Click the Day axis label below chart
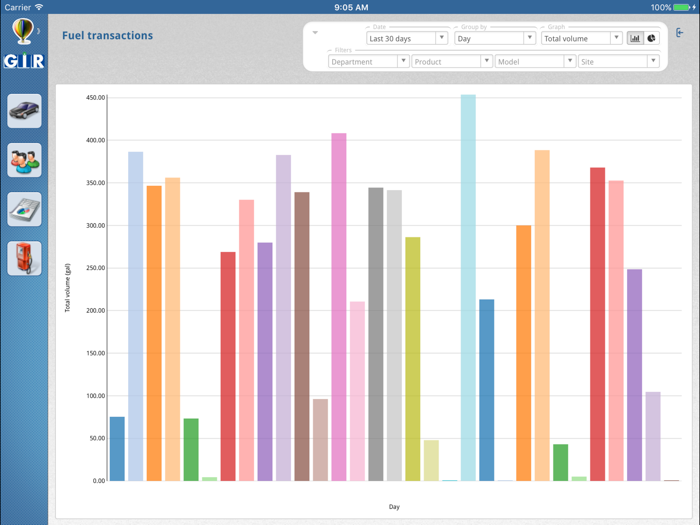Screen dimensions: 700x525 point(394,507)
